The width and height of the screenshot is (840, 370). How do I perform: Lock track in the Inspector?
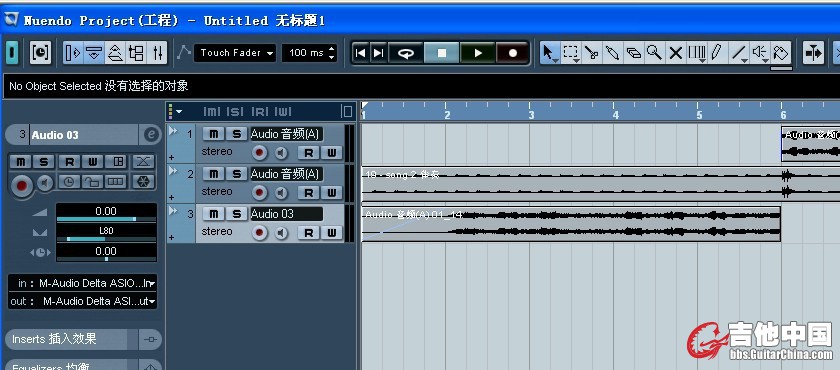pyautogui.click(x=92, y=182)
